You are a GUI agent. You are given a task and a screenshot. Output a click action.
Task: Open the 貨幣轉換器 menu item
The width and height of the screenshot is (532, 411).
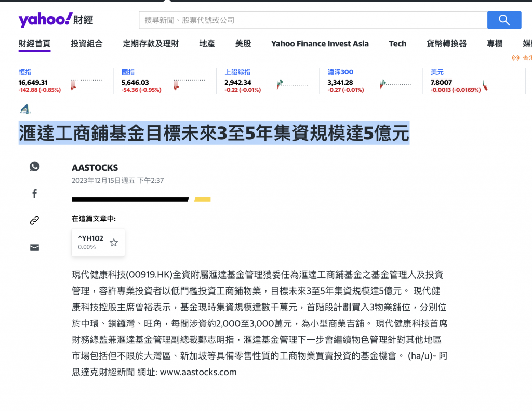click(x=446, y=44)
